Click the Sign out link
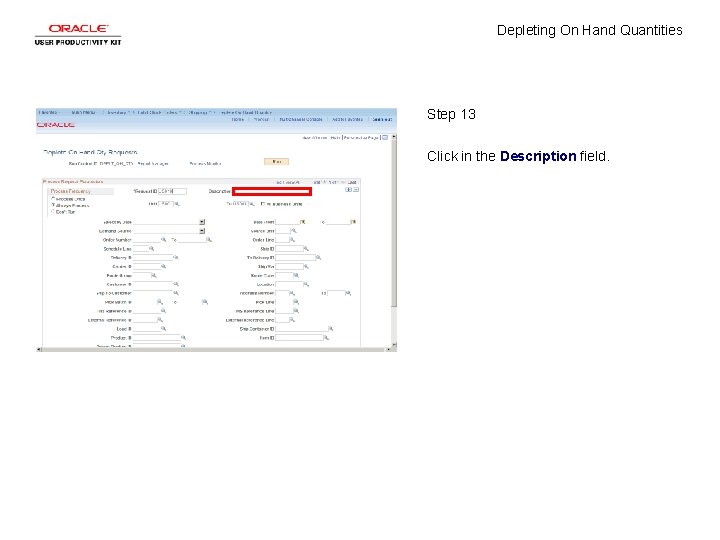Screen dimensions: 720x540 [x=382, y=119]
